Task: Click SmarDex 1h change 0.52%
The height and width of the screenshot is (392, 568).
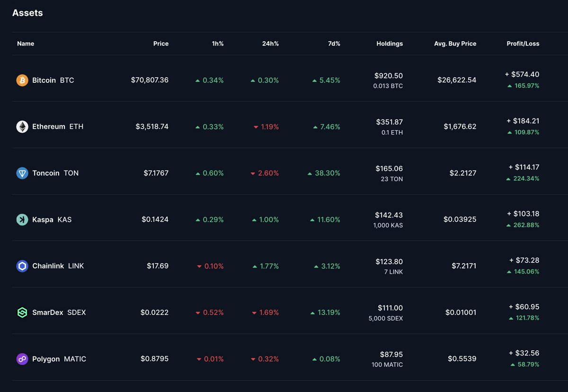Action: (210, 312)
